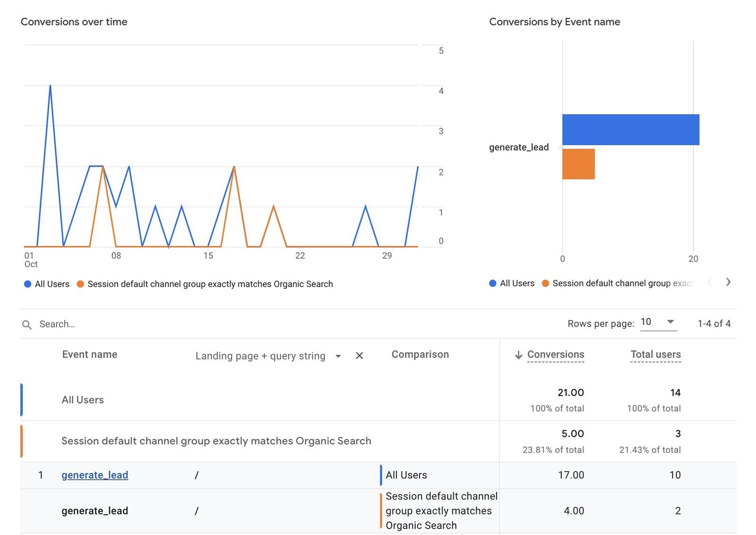This screenshot has width=756, height=535.
Task: Click the 5.00 conversions value
Action: tap(573, 433)
